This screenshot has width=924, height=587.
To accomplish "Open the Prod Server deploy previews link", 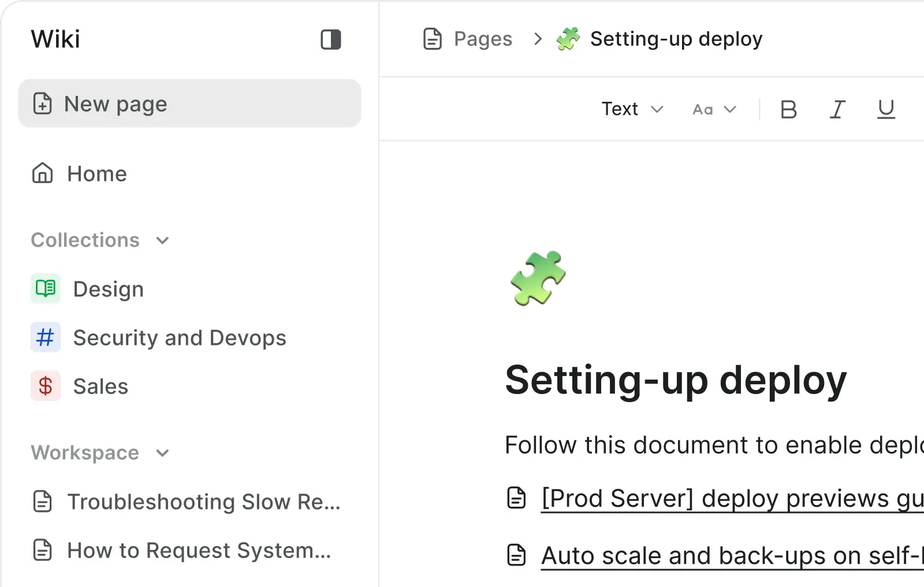I will (x=731, y=499).
